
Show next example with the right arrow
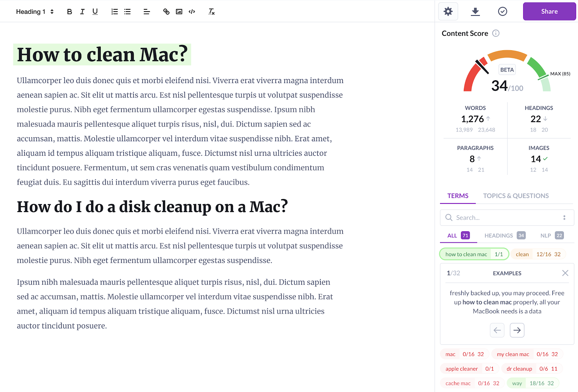(517, 330)
